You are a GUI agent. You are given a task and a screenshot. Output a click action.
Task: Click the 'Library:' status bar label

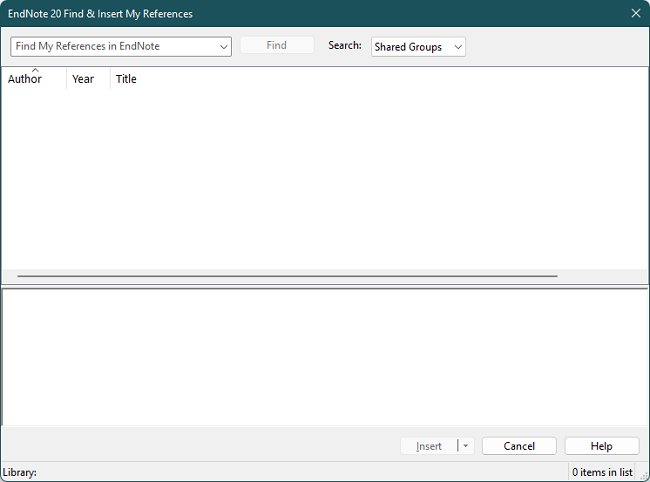[19, 472]
